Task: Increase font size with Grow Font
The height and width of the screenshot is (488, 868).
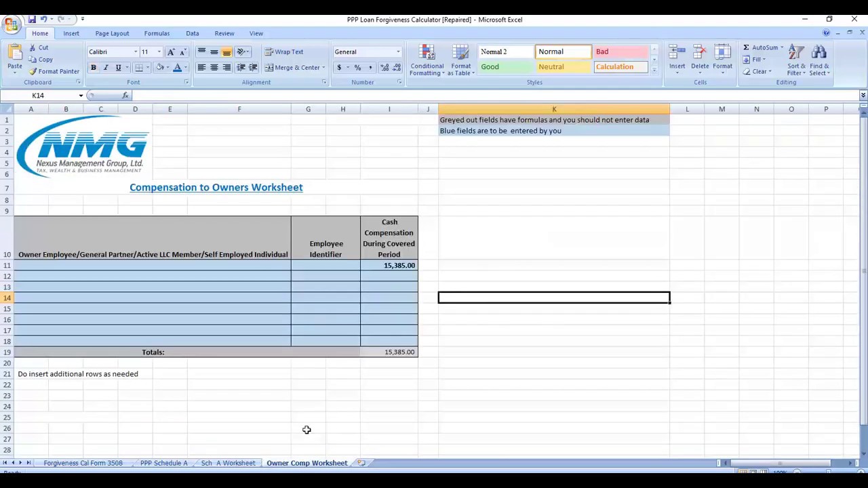Action: point(171,52)
